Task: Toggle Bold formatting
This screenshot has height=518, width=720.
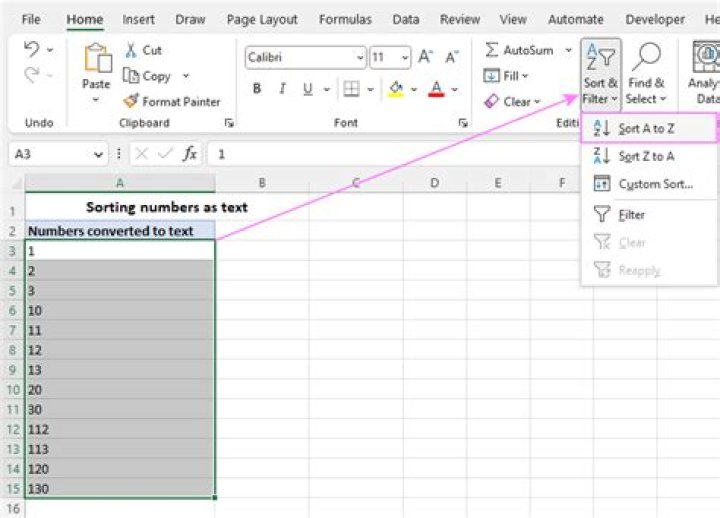Action: (257, 89)
